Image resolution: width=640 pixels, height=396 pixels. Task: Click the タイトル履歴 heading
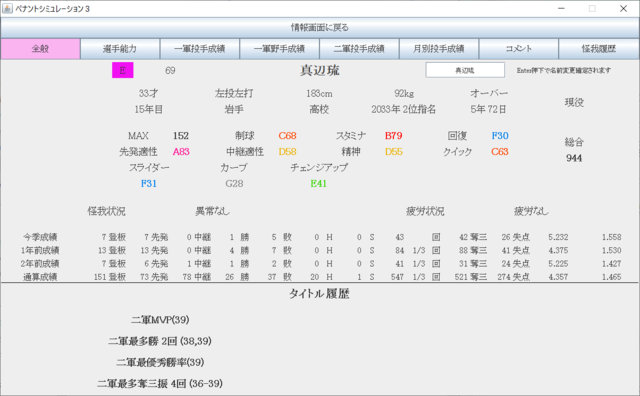click(x=319, y=294)
